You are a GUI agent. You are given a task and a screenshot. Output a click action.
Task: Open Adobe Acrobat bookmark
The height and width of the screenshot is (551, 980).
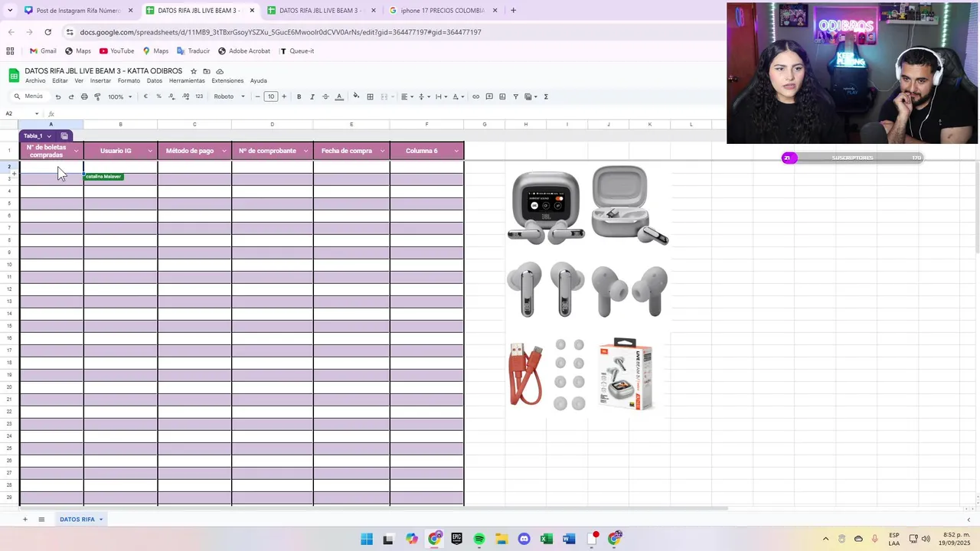pos(244,51)
